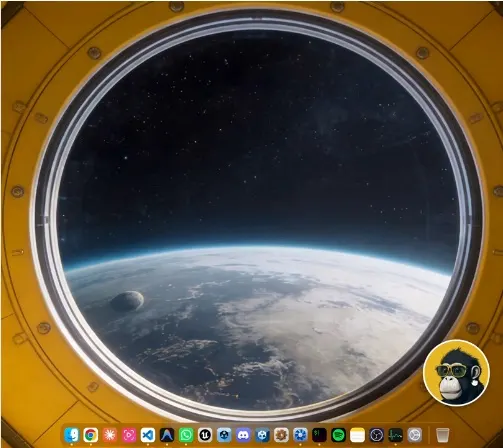Open the blue cube icon right of Discord

pyautogui.click(x=262, y=435)
